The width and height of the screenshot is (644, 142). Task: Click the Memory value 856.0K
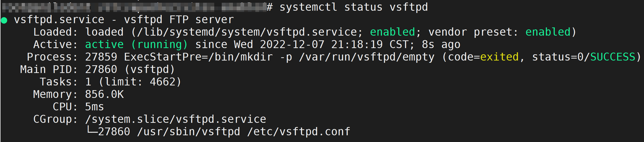pyautogui.click(x=104, y=94)
